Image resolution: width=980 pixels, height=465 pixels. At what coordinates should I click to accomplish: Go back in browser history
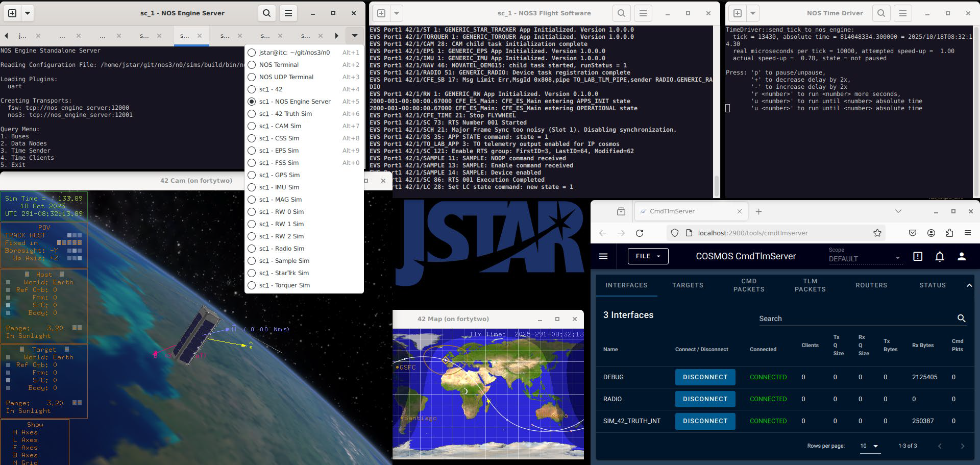pyautogui.click(x=603, y=233)
